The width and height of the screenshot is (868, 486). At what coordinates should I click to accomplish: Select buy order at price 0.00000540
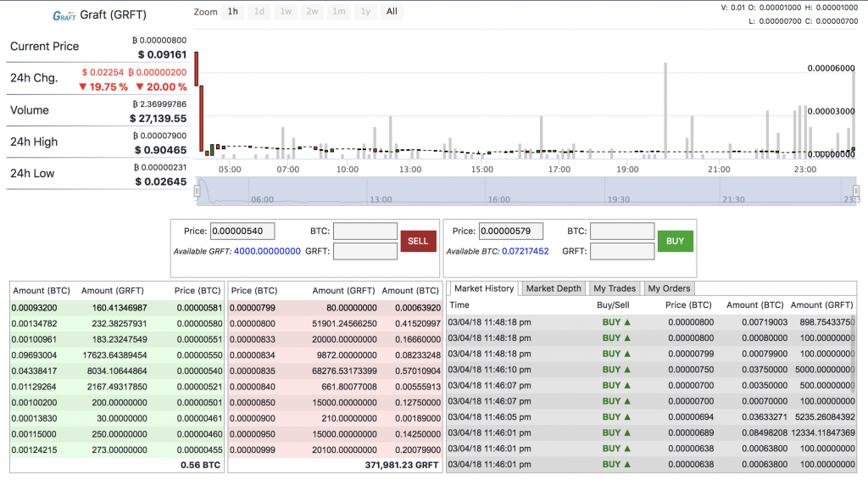point(117,371)
